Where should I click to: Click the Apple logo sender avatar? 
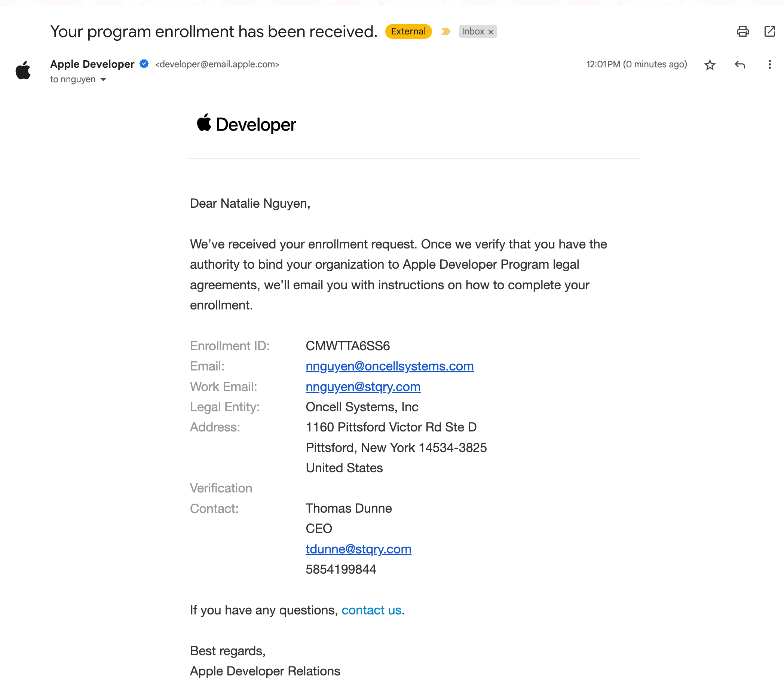(23, 71)
